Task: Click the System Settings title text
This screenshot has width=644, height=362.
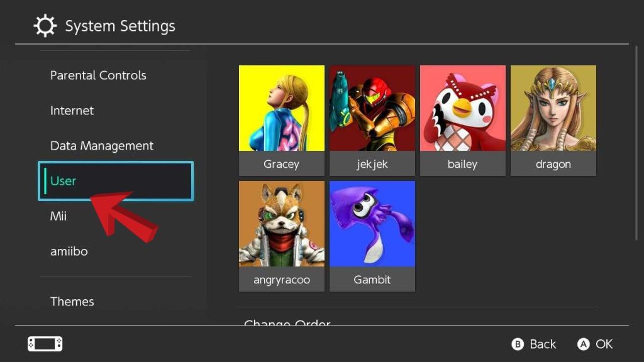Action: click(x=120, y=26)
